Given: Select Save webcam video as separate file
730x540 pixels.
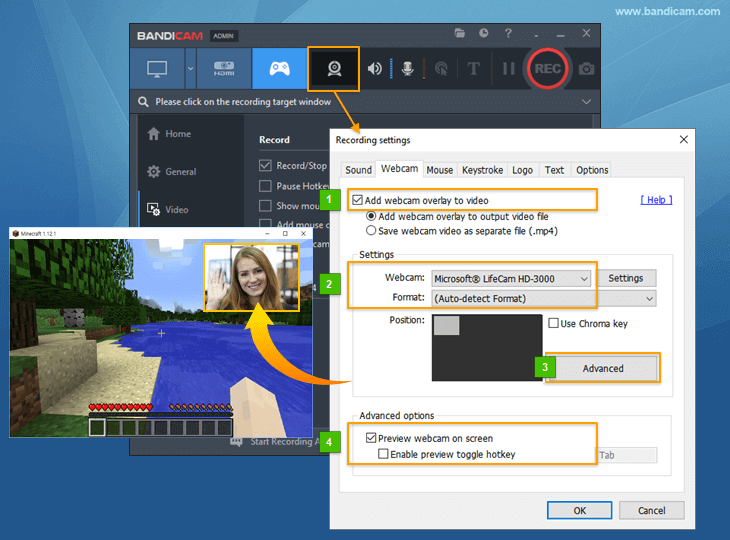Looking at the screenshot, I should [371, 230].
